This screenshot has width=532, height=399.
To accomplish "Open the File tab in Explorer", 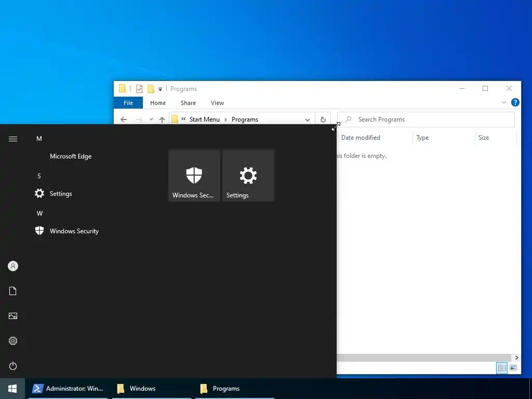I will point(128,103).
